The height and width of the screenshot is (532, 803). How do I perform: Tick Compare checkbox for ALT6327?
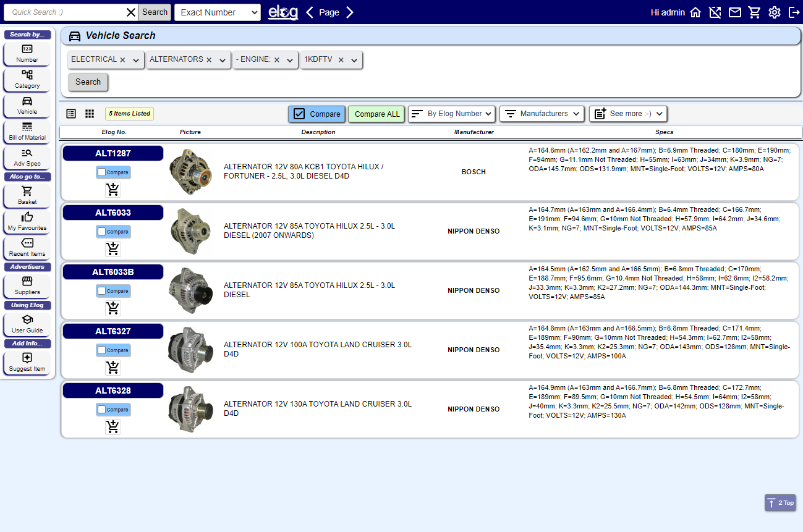coord(102,350)
